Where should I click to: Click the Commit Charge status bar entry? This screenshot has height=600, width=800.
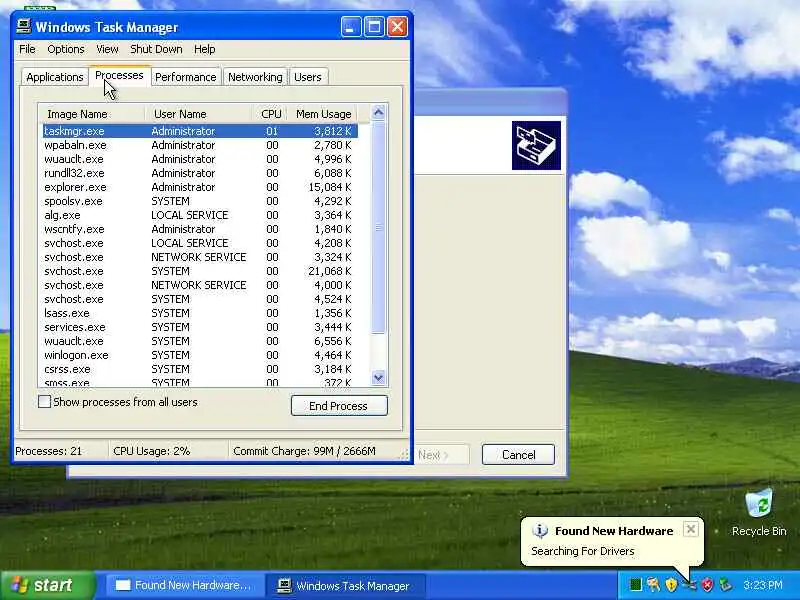(x=314, y=451)
